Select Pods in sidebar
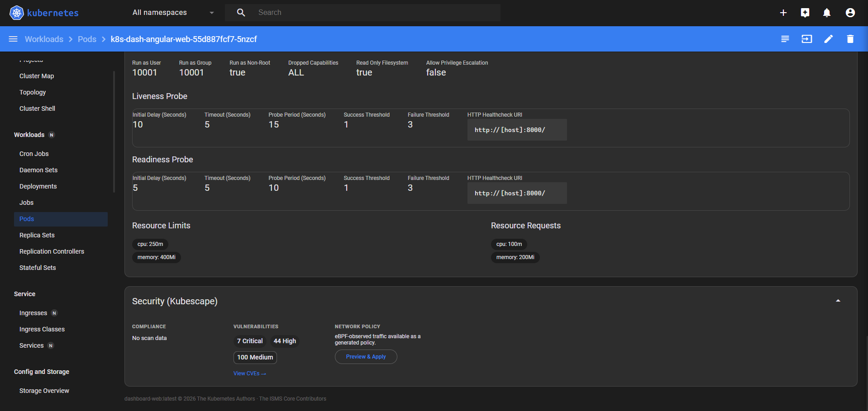The width and height of the screenshot is (868, 411). click(61, 219)
